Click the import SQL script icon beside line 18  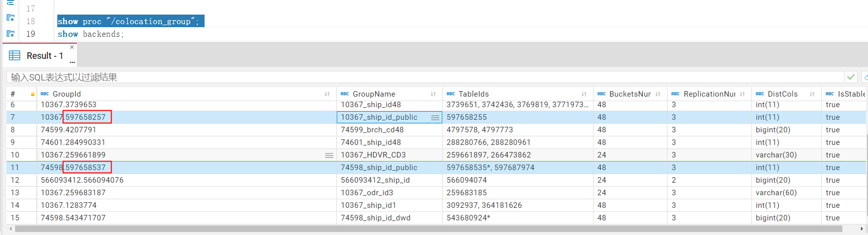[x=11, y=18]
